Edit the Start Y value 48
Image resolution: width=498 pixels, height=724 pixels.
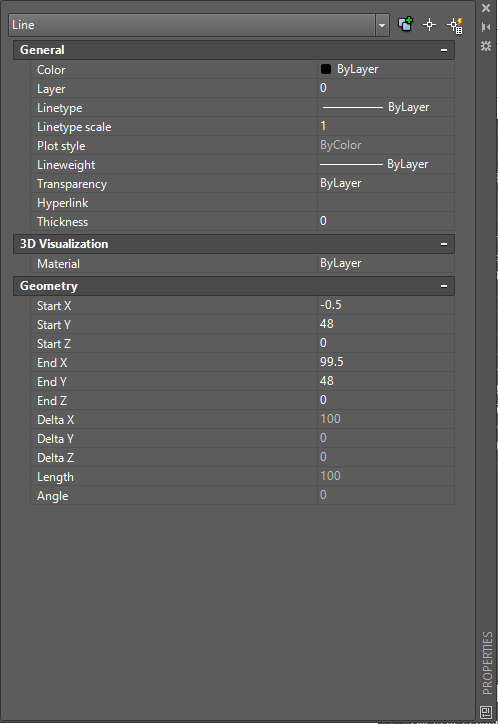tap(386, 324)
